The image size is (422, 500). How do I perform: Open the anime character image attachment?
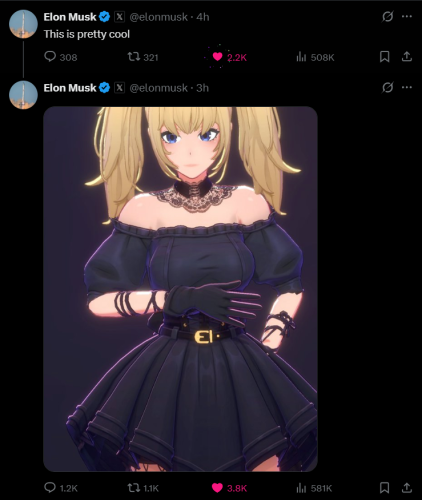coord(180,289)
